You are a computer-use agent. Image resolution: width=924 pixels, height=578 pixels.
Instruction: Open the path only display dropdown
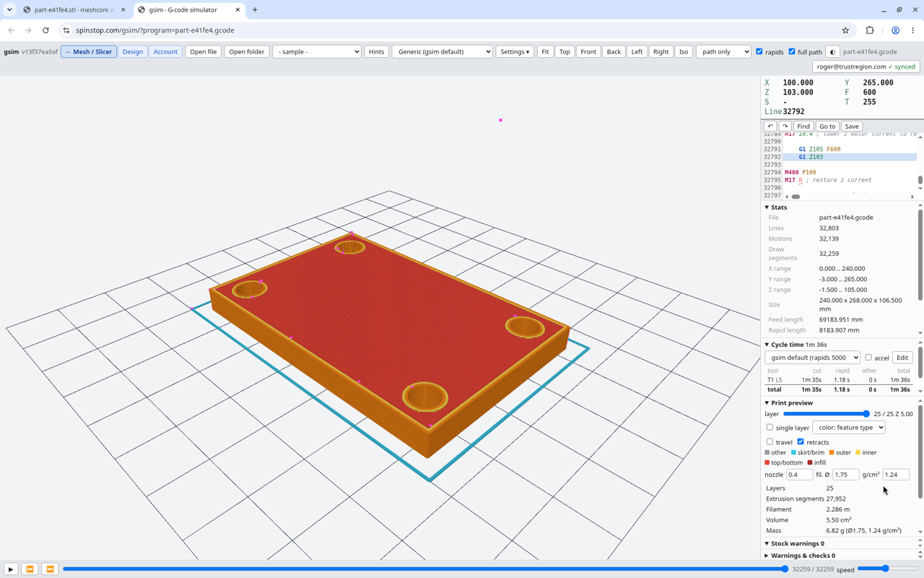(723, 52)
